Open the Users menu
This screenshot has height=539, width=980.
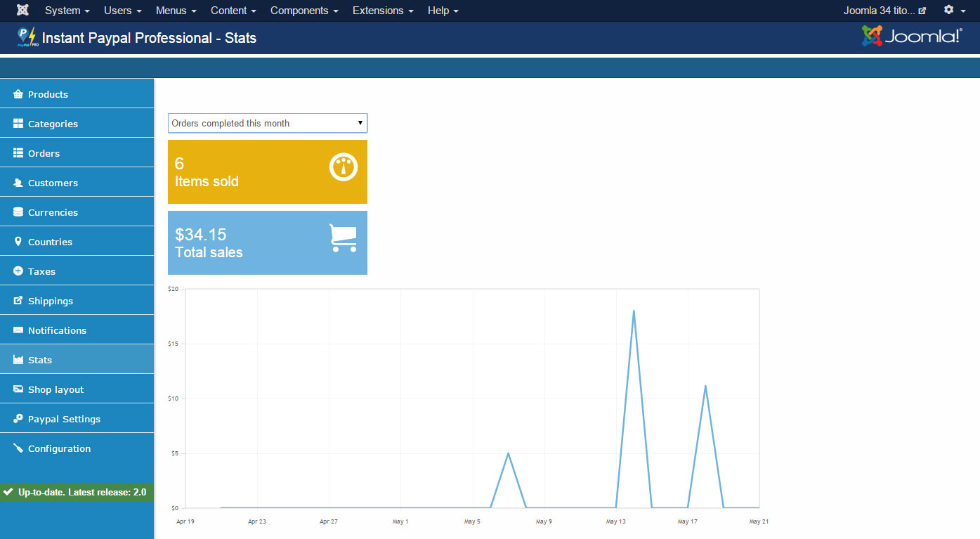coord(123,11)
